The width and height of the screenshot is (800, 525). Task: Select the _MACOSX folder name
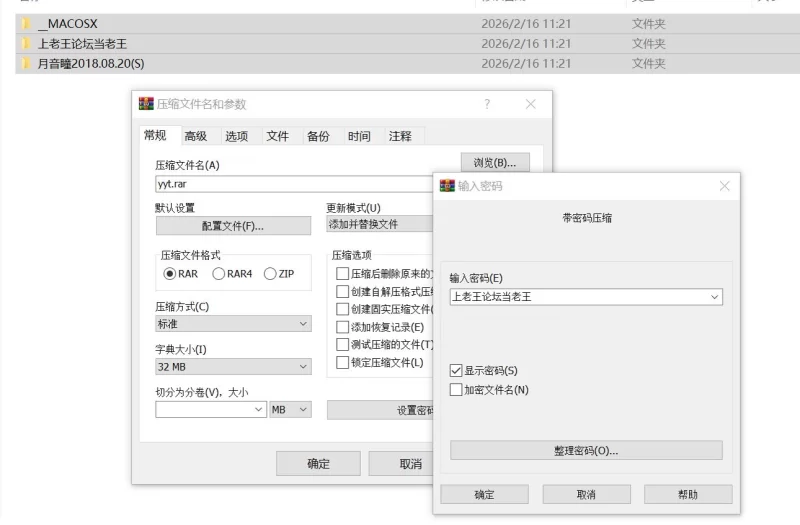[x=68, y=24]
